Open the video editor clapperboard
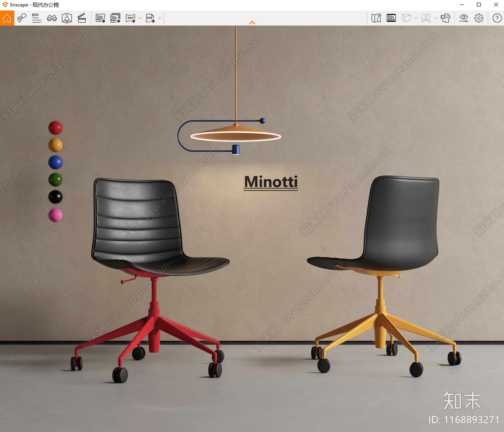Viewport: 504px width, 432px height. [x=82, y=18]
